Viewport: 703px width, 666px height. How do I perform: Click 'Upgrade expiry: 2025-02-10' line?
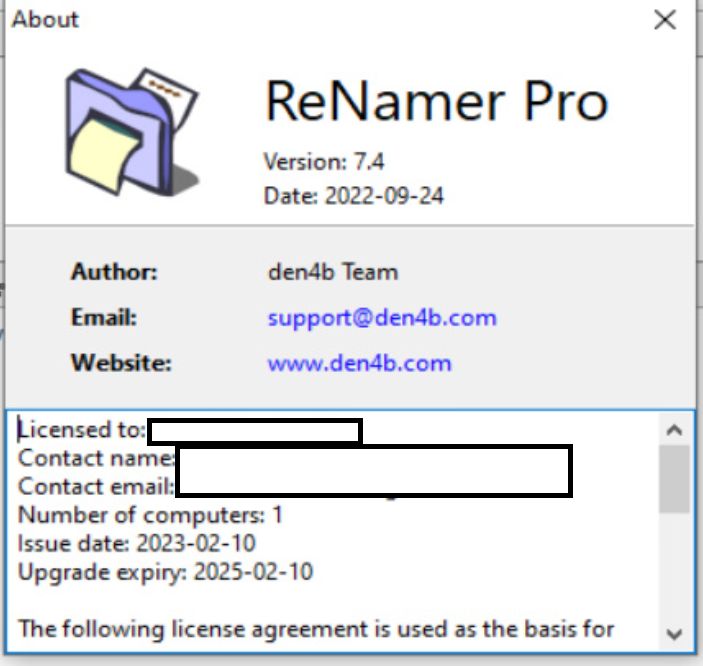[165, 572]
